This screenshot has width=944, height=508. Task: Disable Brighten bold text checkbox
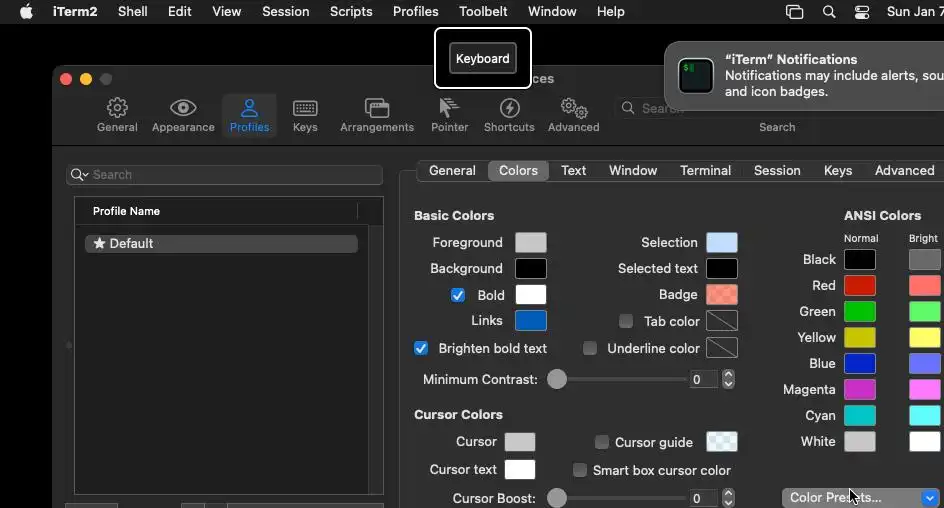coord(421,348)
